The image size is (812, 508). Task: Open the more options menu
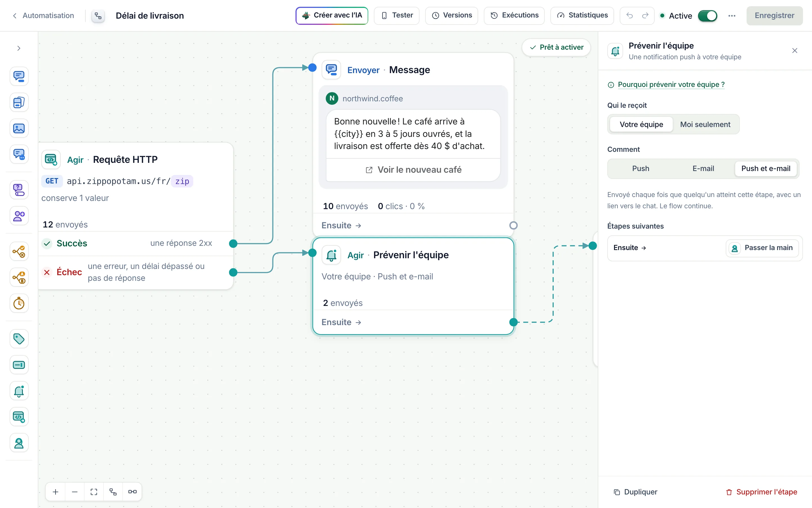click(732, 16)
